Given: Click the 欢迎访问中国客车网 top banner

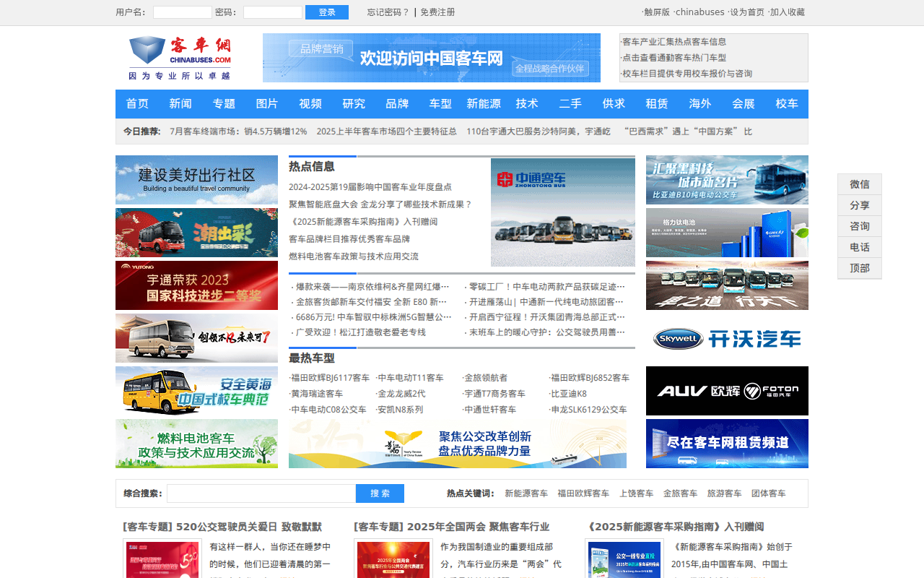Looking at the screenshot, I should click(x=432, y=58).
